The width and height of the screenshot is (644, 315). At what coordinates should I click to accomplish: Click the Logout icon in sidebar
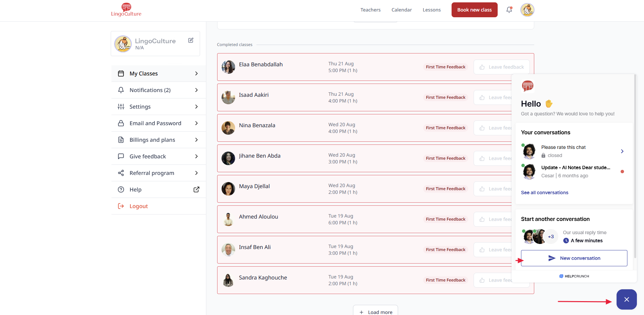pyautogui.click(x=121, y=206)
